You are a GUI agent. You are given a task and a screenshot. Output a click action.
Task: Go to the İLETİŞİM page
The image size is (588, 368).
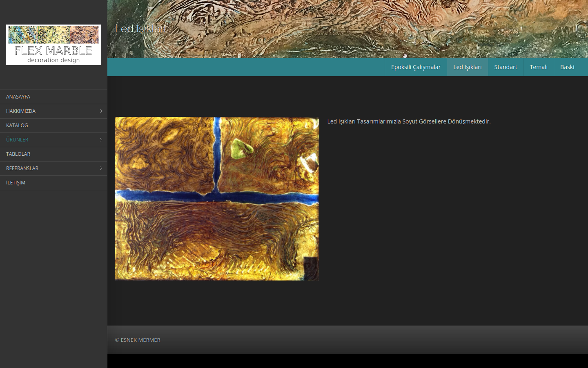pos(53,183)
